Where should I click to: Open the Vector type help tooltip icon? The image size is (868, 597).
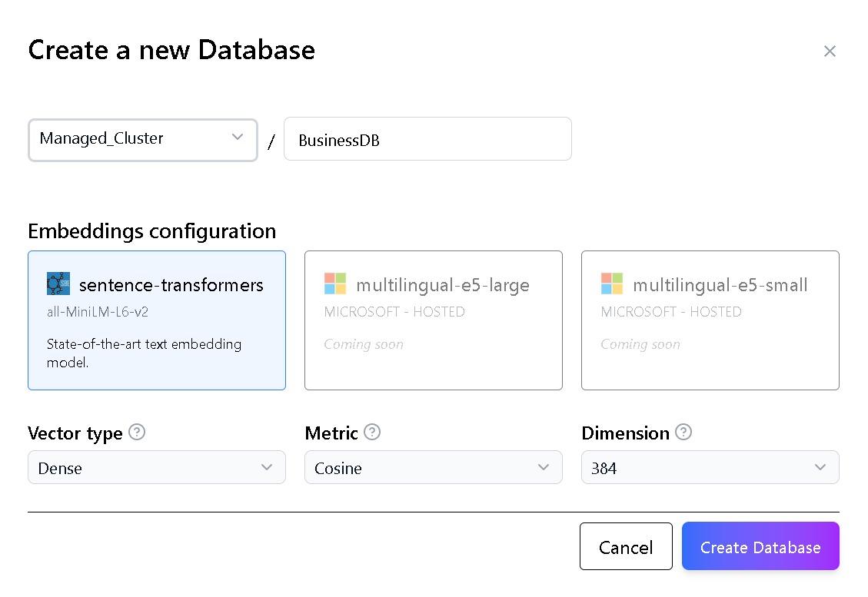137,432
